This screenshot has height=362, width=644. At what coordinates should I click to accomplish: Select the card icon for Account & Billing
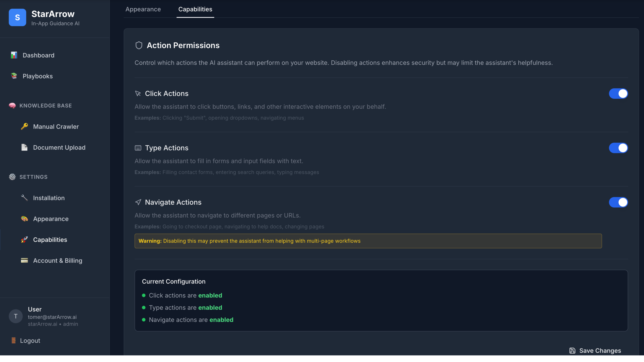tap(24, 260)
